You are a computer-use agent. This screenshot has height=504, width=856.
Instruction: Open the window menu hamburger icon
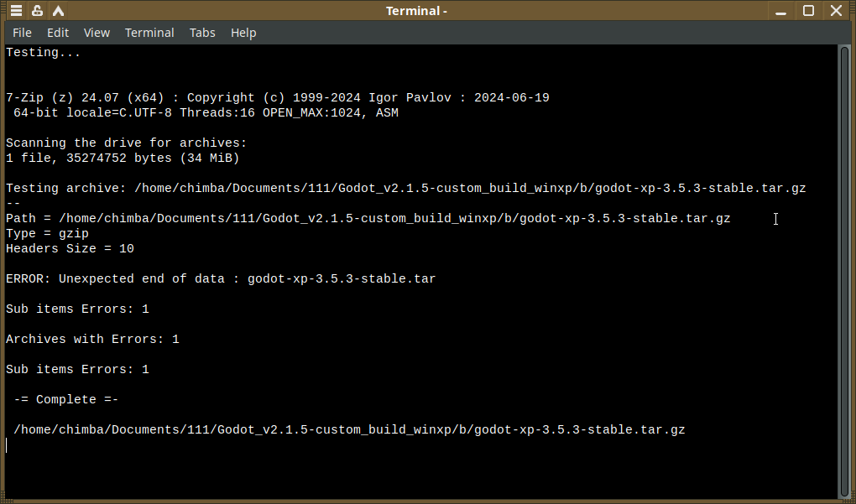(16, 11)
